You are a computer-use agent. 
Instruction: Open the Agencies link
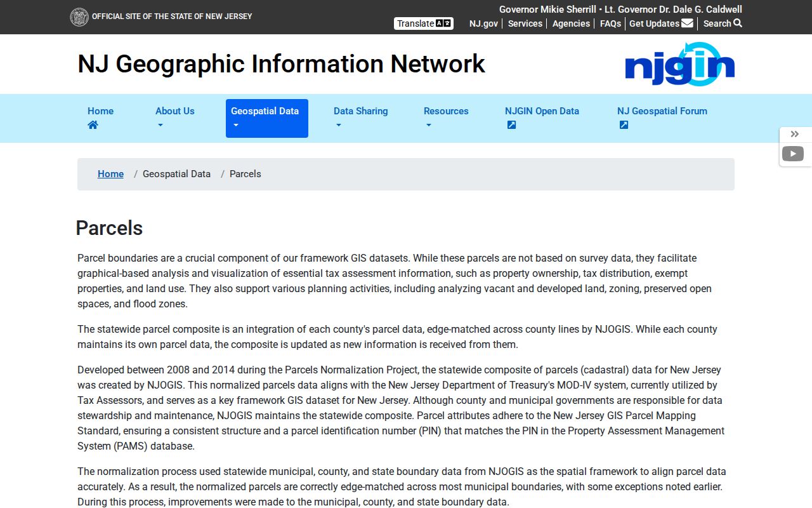(x=571, y=23)
